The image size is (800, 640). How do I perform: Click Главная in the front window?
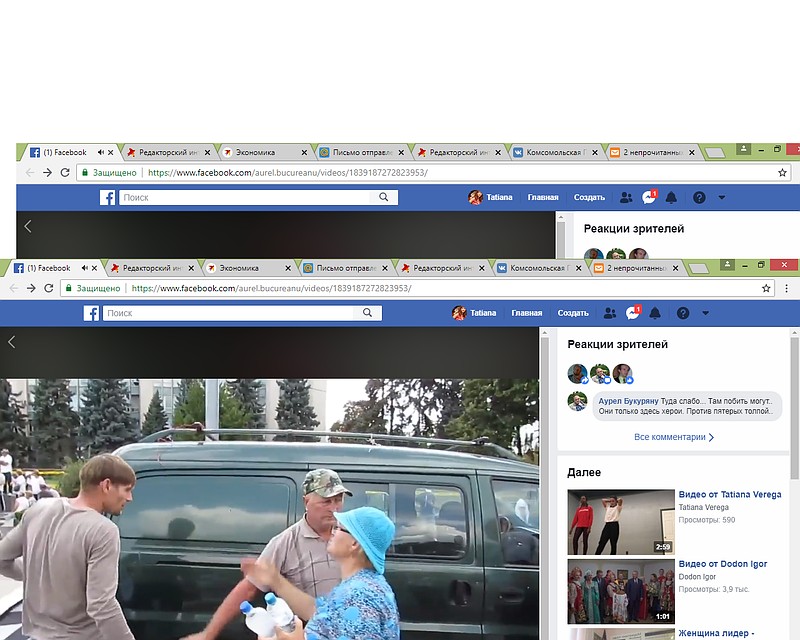coord(527,313)
